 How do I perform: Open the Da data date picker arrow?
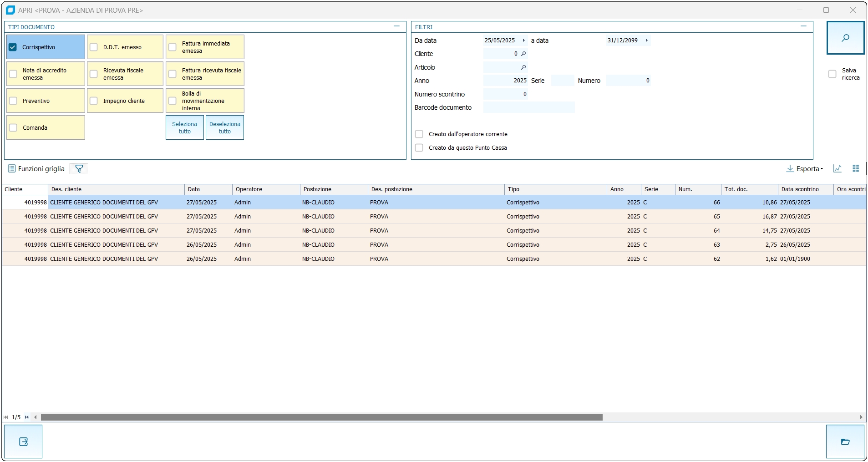pos(523,41)
